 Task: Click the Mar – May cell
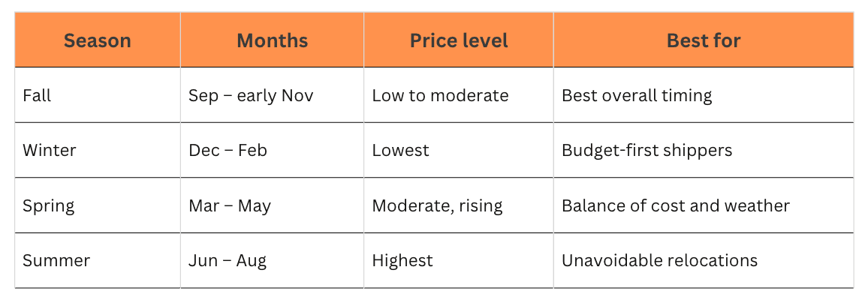tap(273, 205)
